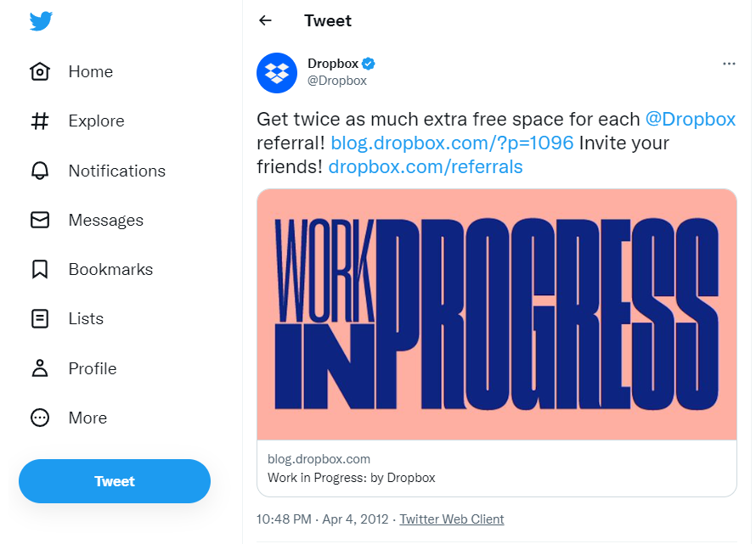
Task: Open Dropbox's profile via the avatar
Action: 276,73
